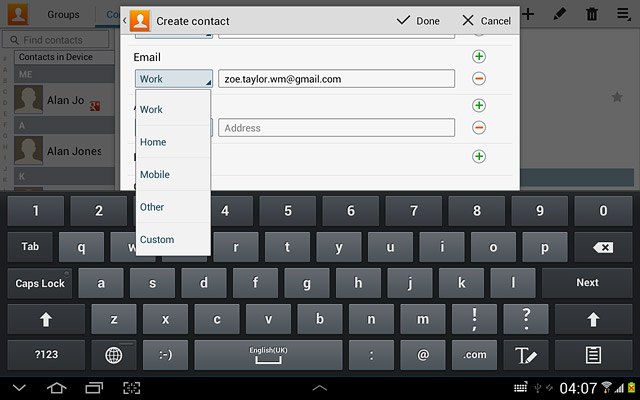Screen dimensions: 640x400
Task: Remove the email entry with minus icon
Action: pyautogui.click(x=479, y=78)
